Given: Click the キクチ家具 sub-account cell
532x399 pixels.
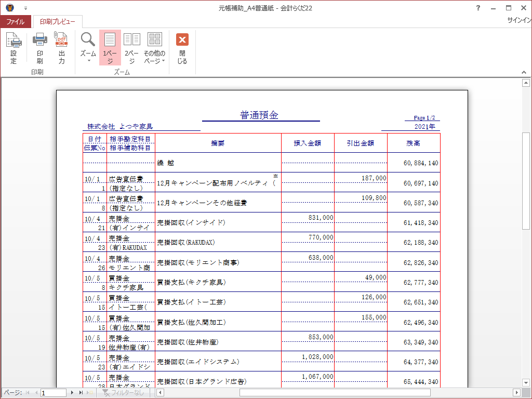Looking at the screenshot, I should click(126, 288).
